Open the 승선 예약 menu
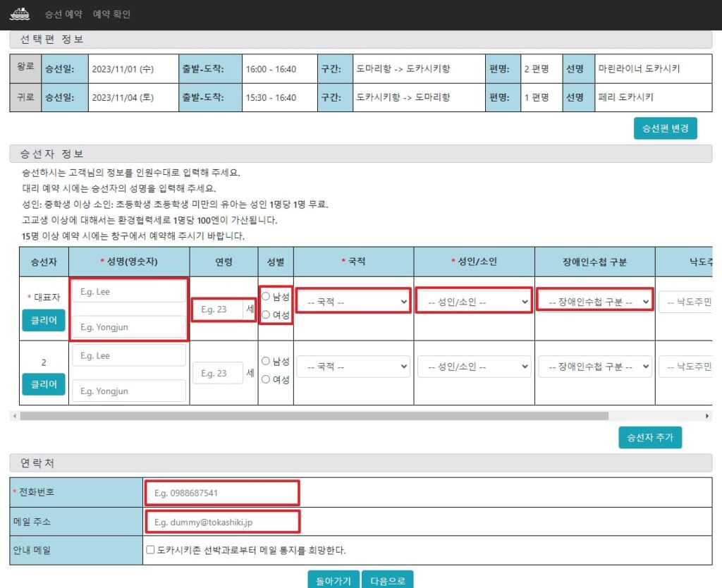This screenshot has height=588, width=722. (x=63, y=14)
